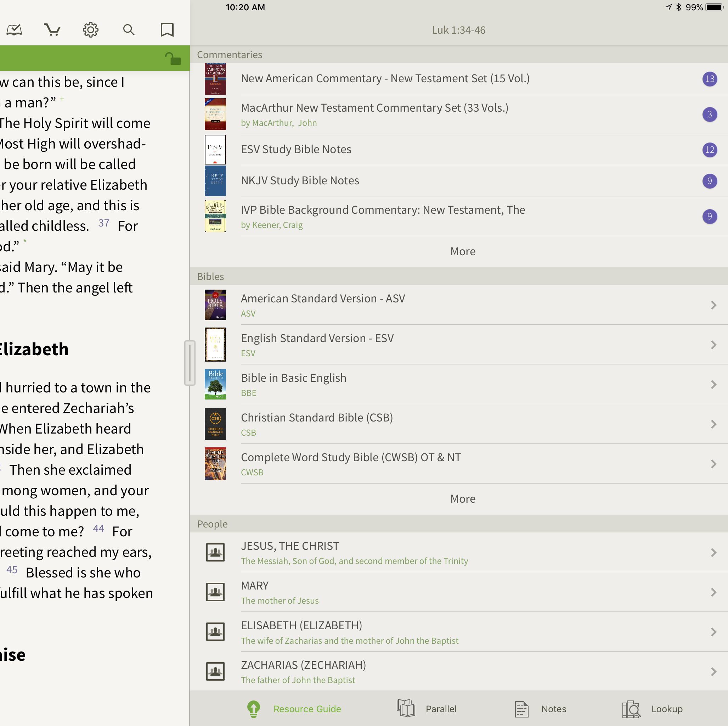Screen dimensions: 728x726
Task: Show more Commentaries
Action: point(463,252)
